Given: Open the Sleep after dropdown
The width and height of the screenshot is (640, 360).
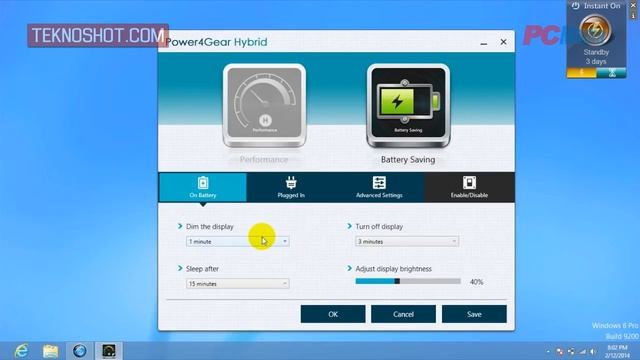Looking at the screenshot, I should click(x=238, y=284).
